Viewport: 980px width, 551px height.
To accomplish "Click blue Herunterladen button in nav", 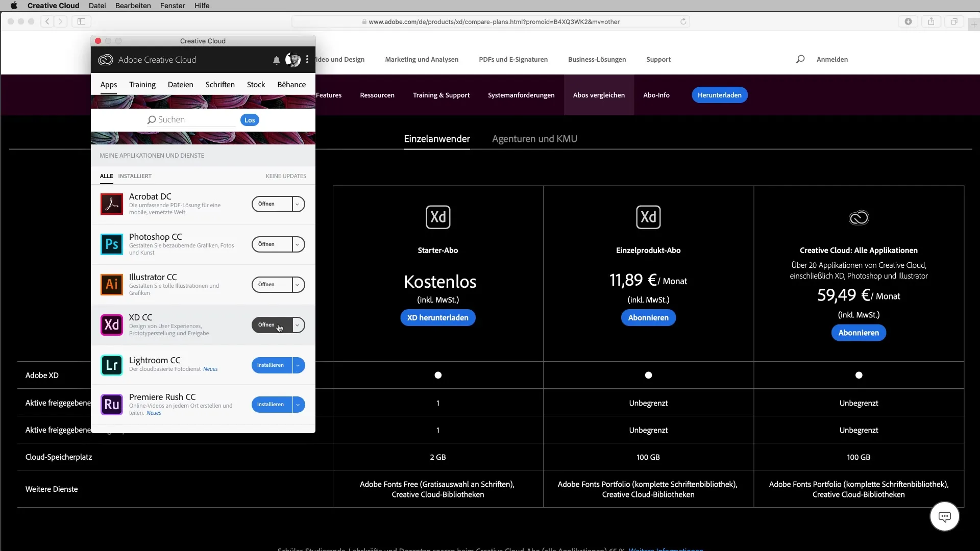I will coord(720,95).
